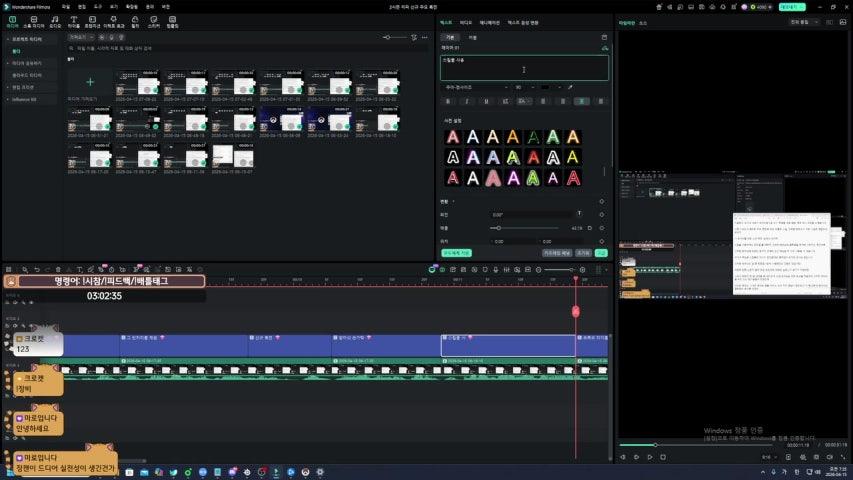Toggle the scale (배율) keyframe diamond
Image resolution: width=853 pixels, height=480 pixels.
[602, 228]
